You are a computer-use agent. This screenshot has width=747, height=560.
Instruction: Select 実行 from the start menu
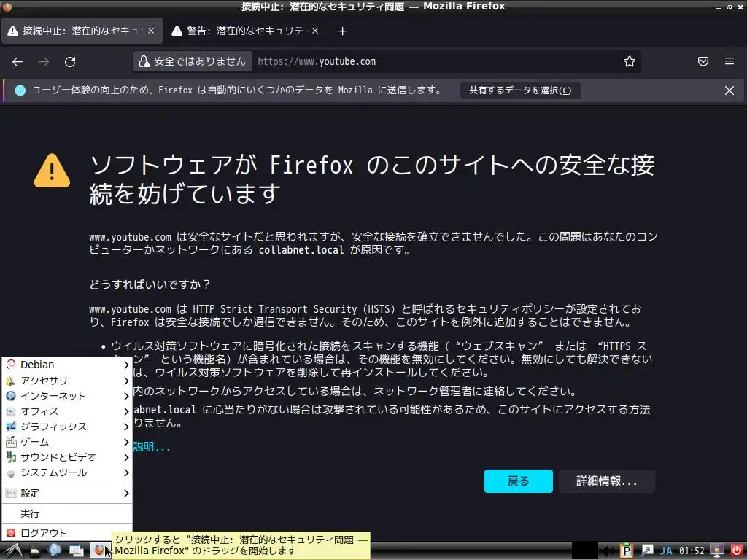(x=67, y=513)
